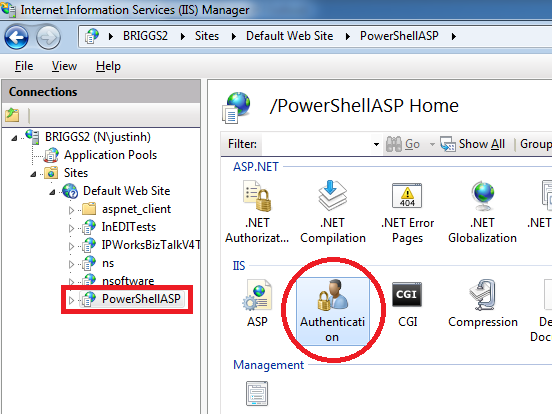Open the Help menu
This screenshot has width=552, height=414.
click(108, 66)
